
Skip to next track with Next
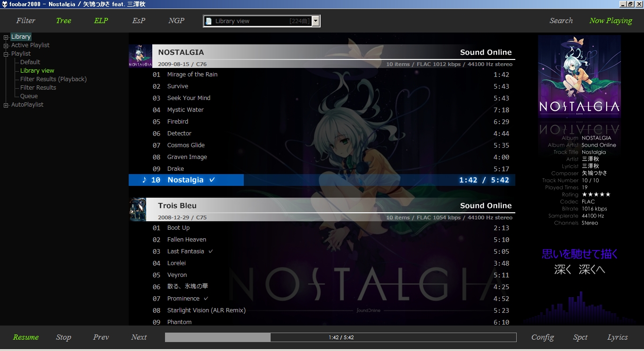(139, 337)
